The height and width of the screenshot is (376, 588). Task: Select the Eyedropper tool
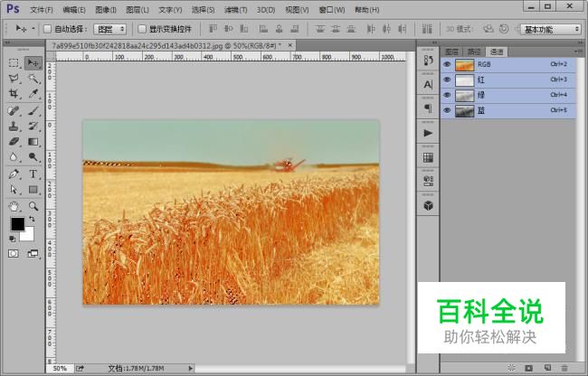[33, 94]
